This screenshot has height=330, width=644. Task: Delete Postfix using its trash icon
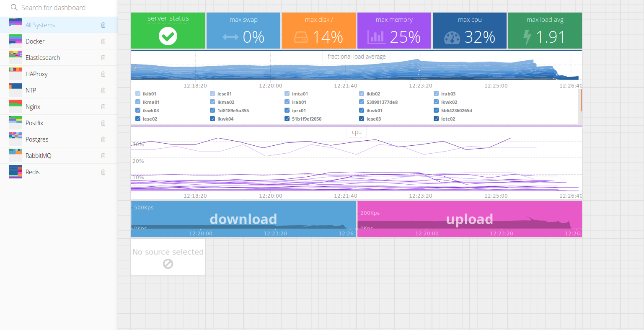tap(103, 123)
